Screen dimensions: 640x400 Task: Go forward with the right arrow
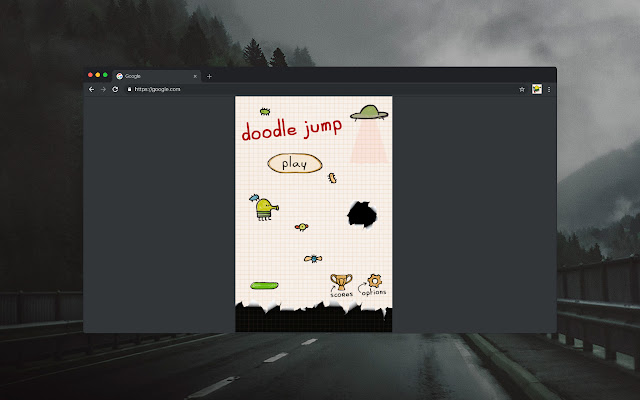(103, 89)
